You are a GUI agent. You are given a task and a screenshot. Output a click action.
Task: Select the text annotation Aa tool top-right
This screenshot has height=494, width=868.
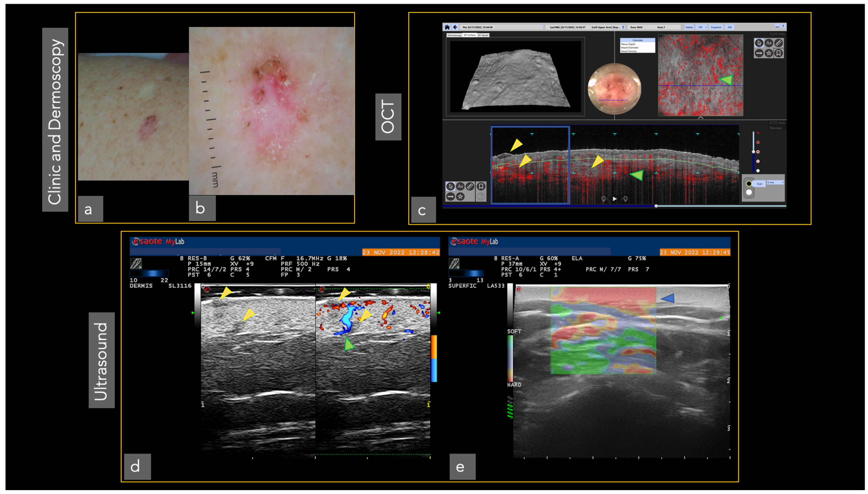coord(769,43)
